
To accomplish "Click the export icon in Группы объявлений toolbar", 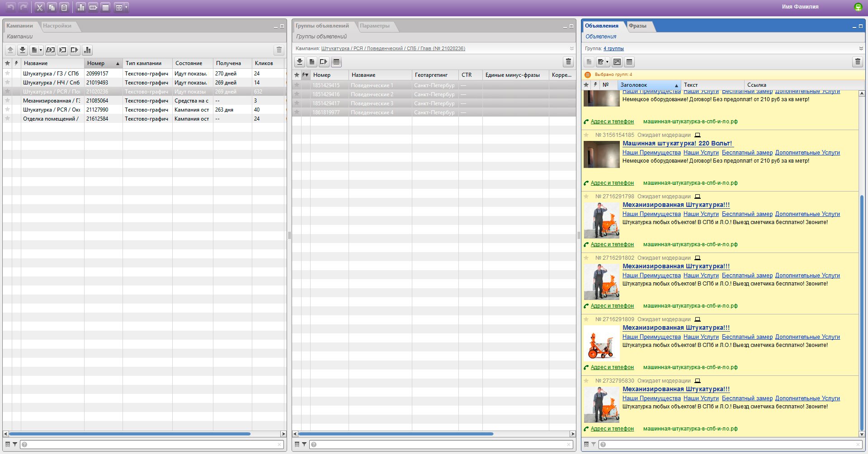I will click(324, 62).
